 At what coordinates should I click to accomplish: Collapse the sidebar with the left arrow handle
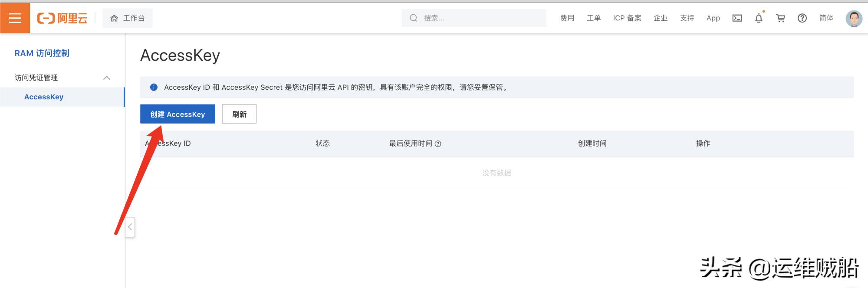130,227
